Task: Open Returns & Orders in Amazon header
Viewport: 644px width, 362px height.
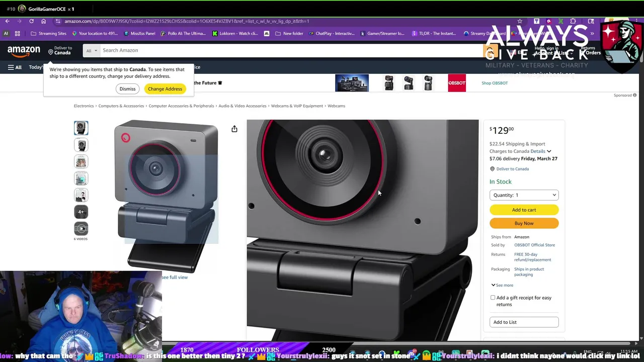Action: pos(591,50)
